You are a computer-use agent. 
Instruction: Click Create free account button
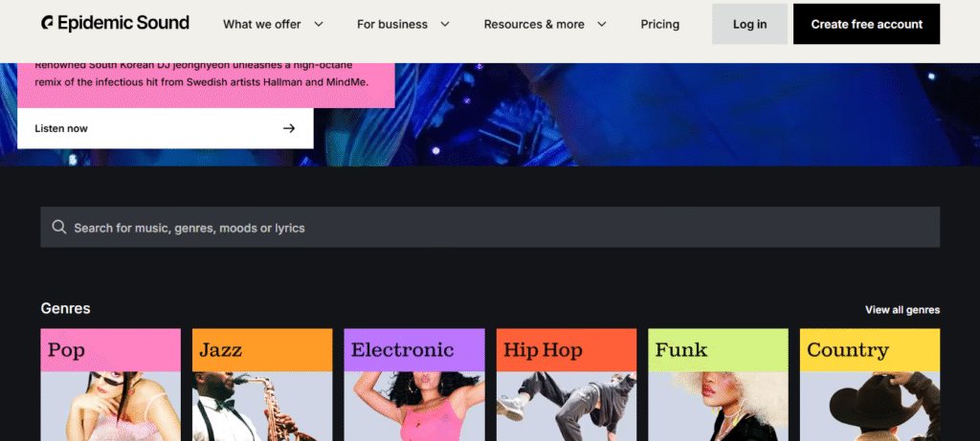tap(866, 24)
